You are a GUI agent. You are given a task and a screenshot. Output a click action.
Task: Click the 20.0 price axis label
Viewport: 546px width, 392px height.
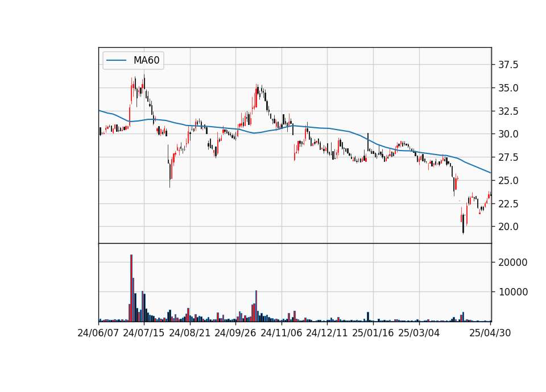click(508, 227)
